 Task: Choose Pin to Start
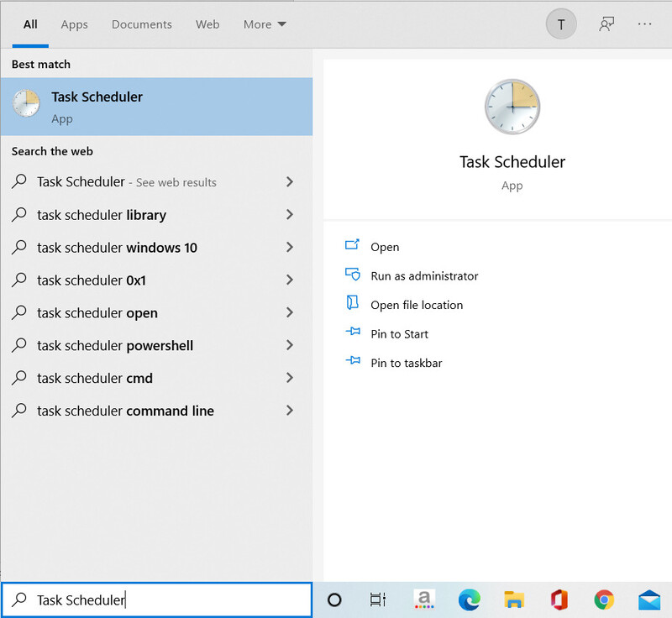click(x=400, y=334)
